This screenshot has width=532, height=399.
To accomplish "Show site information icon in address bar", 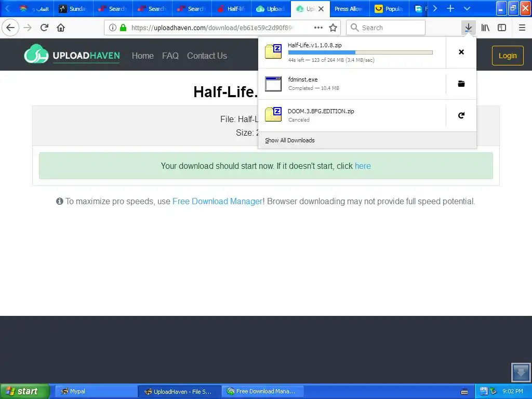I will (x=113, y=28).
